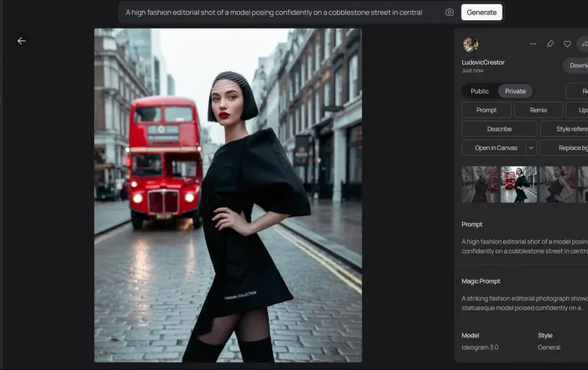Click the 'General' style value

coord(549,347)
